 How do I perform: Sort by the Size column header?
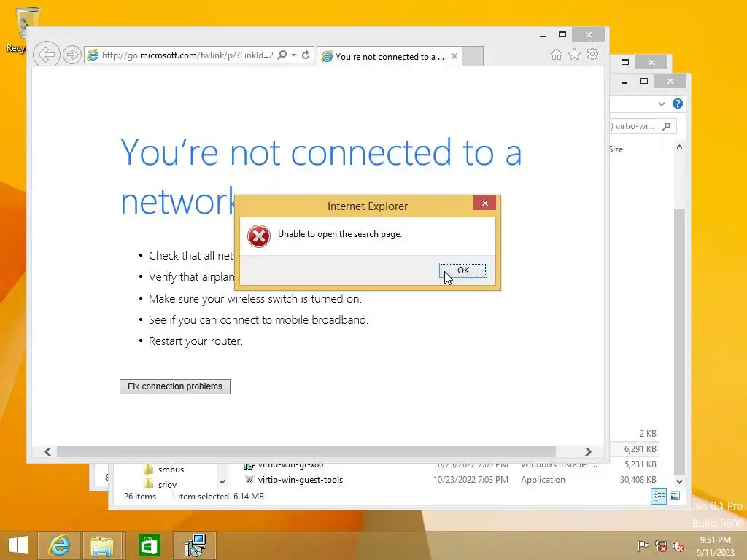coord(616,149)
